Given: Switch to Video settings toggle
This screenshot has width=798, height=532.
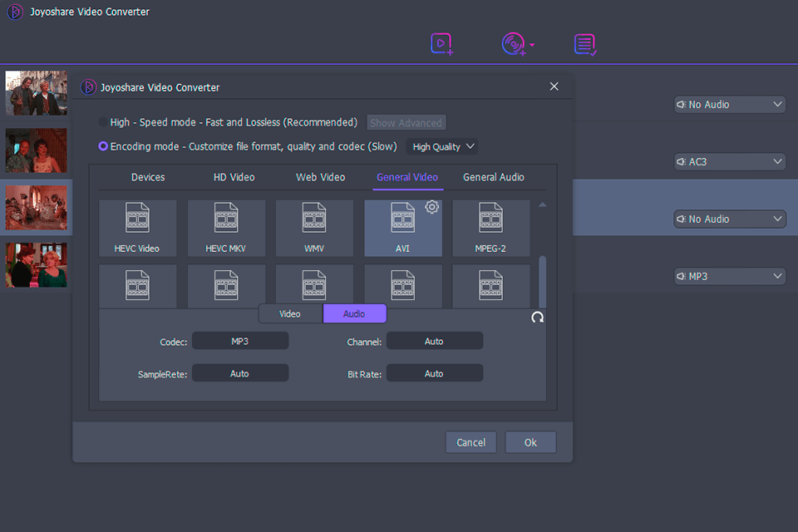Looking at the screenshot, I should [x=290, y=313].
